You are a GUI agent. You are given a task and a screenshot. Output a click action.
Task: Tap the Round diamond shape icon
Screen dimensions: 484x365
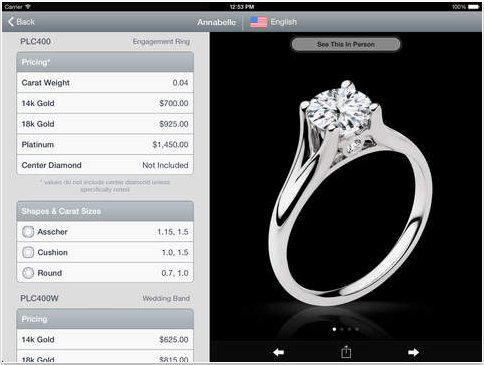[x=28, y=273]
